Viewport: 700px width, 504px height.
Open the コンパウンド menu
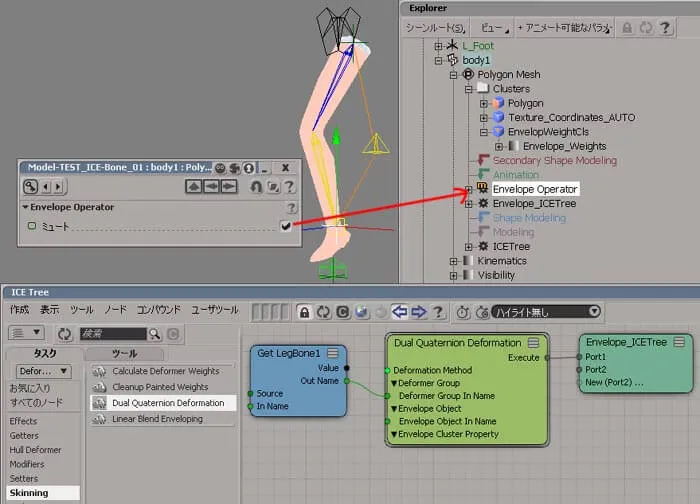(158, 310)
